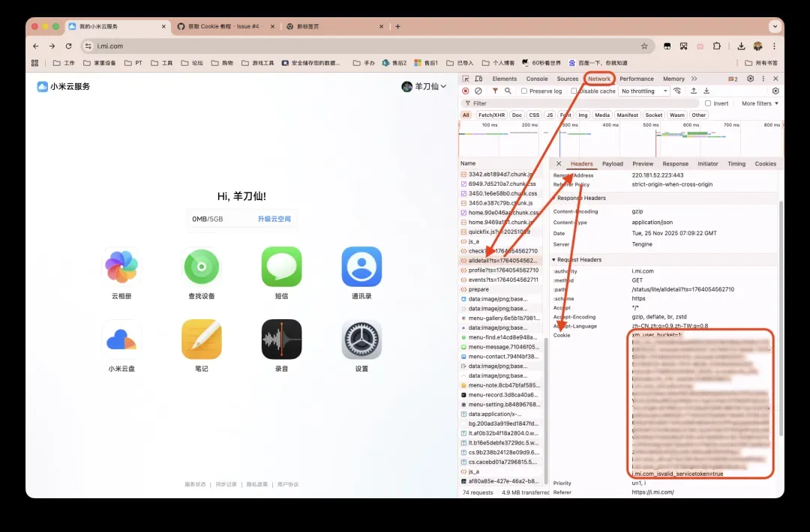Click the DevTools issues counter showing 2

(x=733, y=79)
